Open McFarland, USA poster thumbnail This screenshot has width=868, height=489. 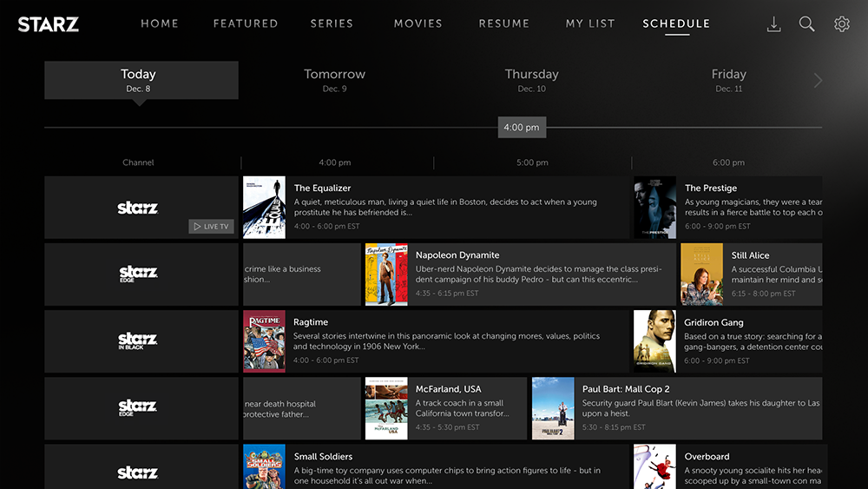click(386, 409)
